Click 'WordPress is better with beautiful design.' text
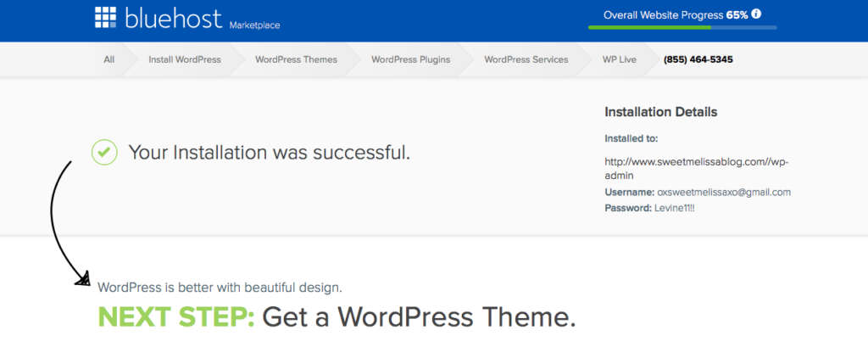The width and height of the screenshot is (868, 347). click(220, 288)
